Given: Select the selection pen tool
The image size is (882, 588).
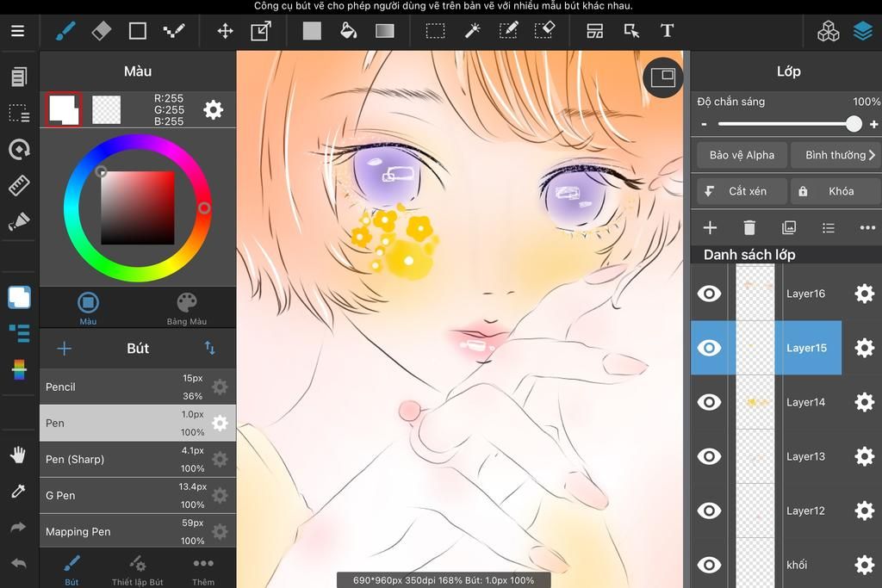Looking at the screenshot, I should pos(508,31).
